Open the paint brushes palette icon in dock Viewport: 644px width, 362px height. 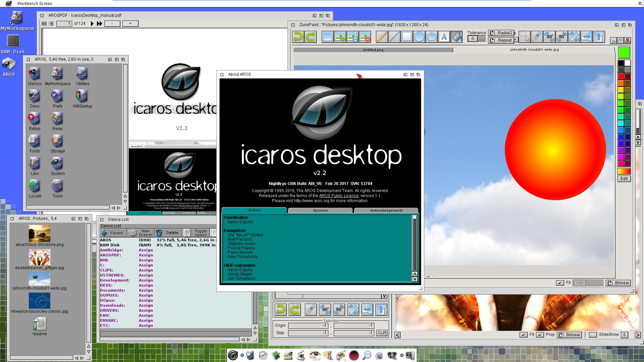pos(341,355)
